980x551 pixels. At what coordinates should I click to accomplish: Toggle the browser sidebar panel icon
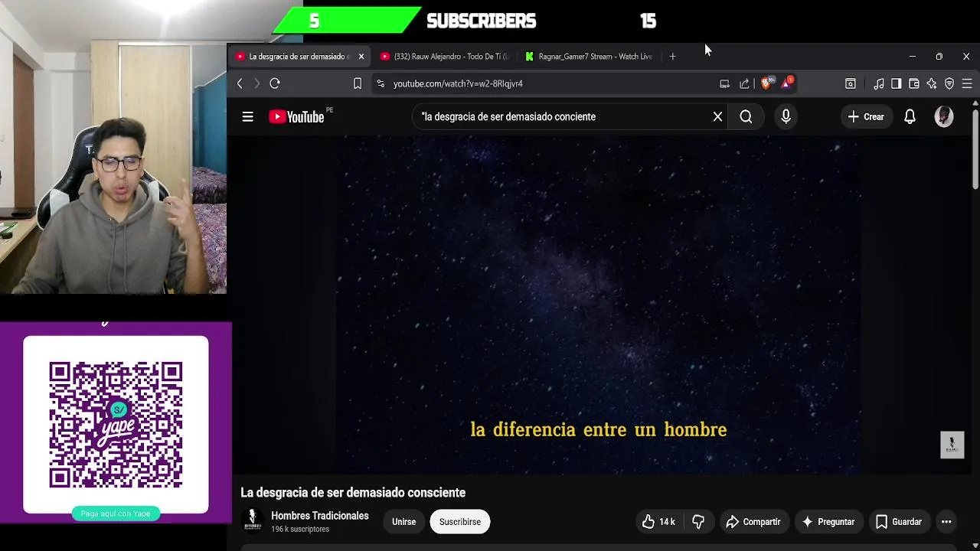[x=896, y=83]
